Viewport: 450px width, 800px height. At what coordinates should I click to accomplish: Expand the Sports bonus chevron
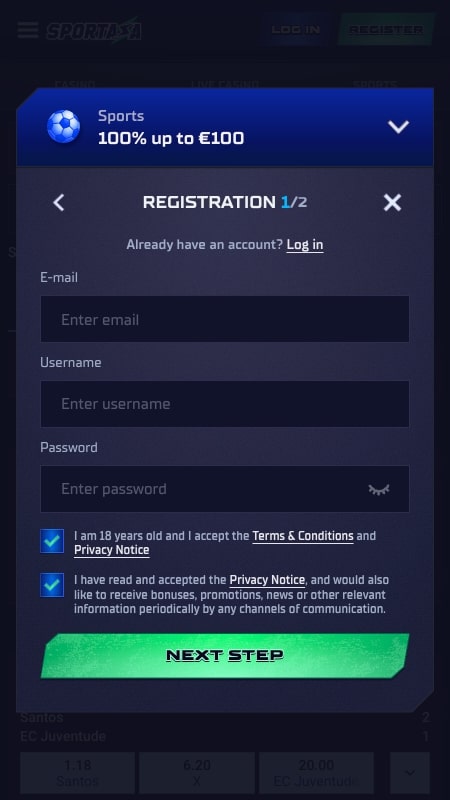tap(398, 127)
